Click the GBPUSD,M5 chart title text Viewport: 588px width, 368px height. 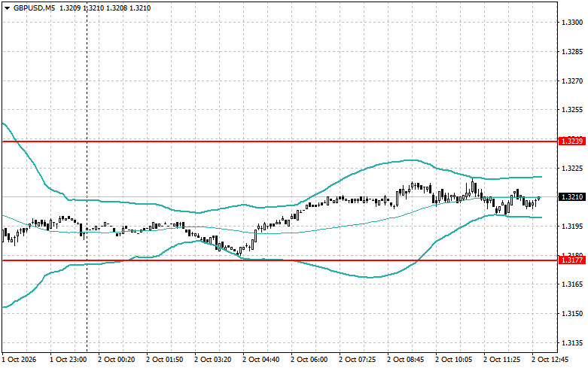pos(34,8)
